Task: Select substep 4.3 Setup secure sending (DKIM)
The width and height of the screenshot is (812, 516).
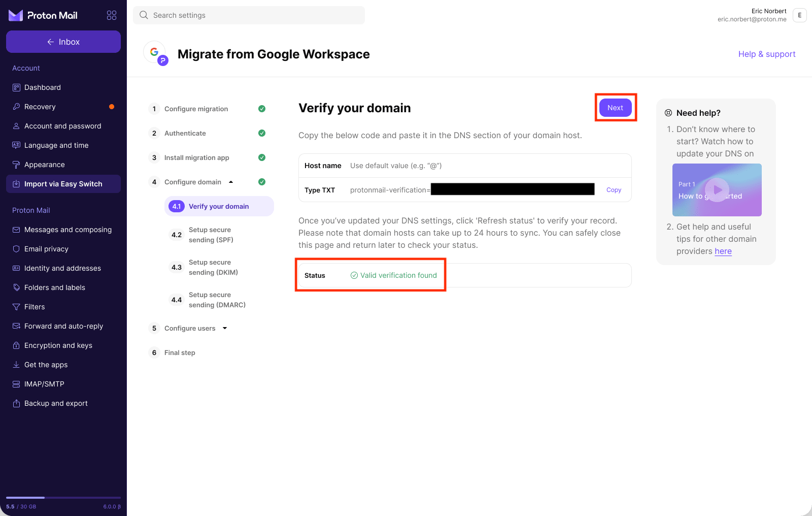Action: pyautogui.click(x=219, y=267)
